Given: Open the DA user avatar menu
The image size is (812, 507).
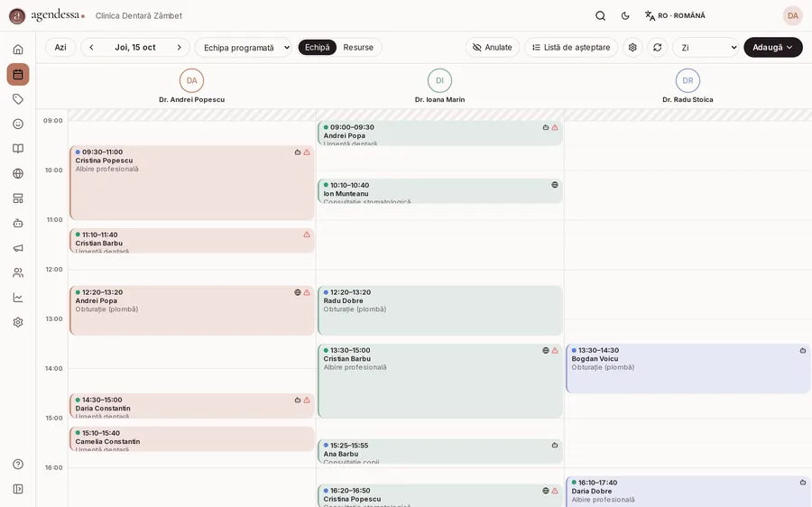Looking at the screenshot, I should pos(793,15).
